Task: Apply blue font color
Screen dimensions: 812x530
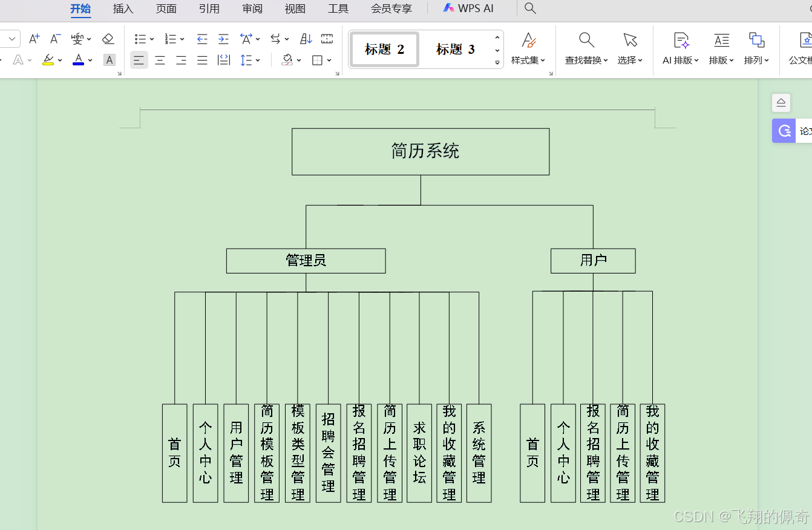Action: click(x=78, y=60)
